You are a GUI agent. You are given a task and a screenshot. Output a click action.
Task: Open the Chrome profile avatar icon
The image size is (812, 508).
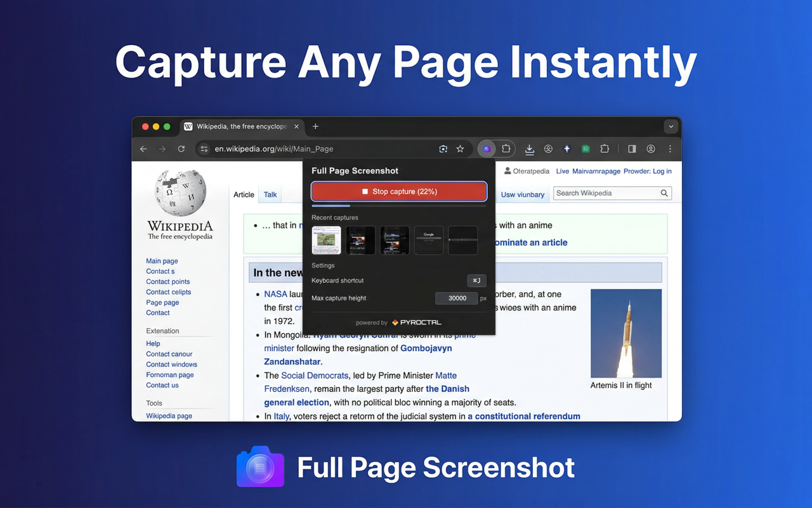(x=651, y=149)
